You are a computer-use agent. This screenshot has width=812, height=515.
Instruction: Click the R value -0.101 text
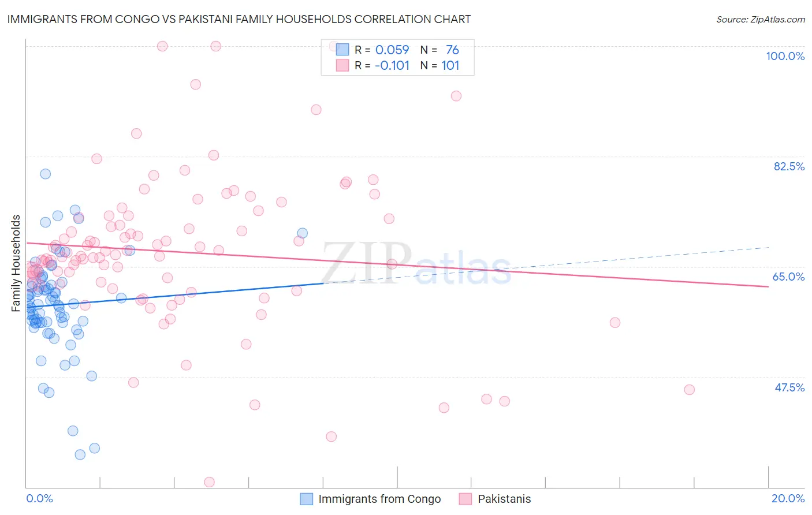(x=392, y=65)
